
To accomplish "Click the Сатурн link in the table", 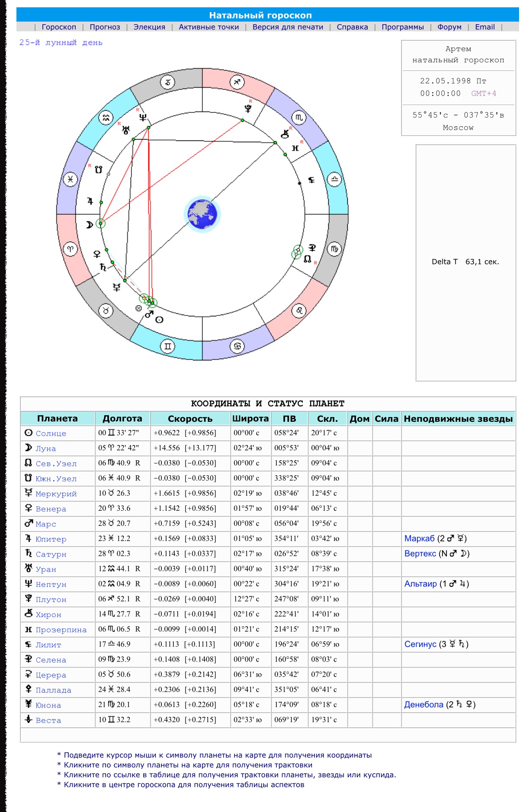I will (x=51, y=554).
